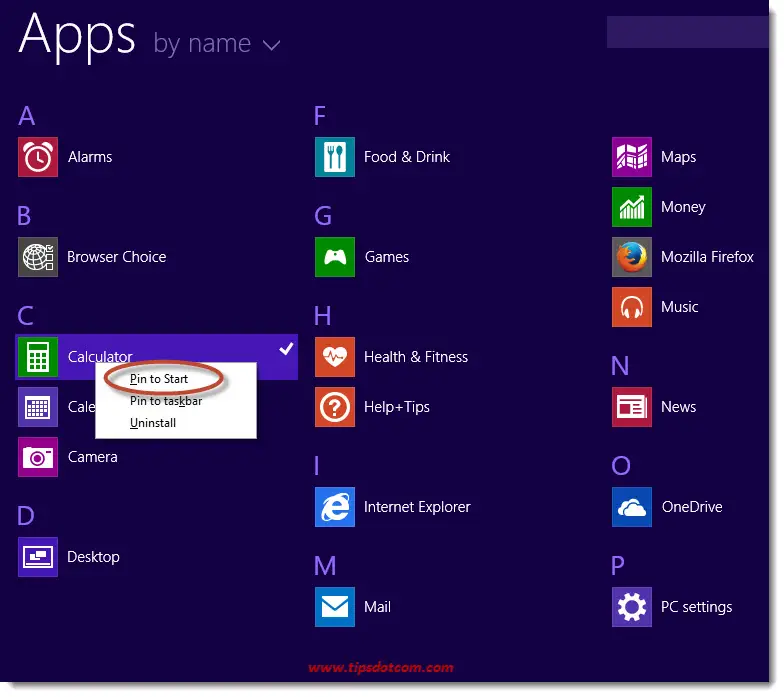
Task: Click the Help+Tips label
Action: 397,407
